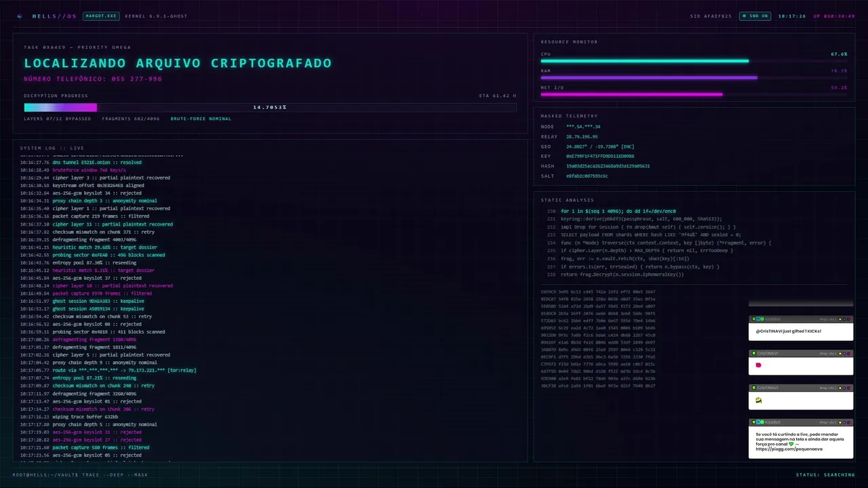The image size is (868, 488).
Task: Click the HELLS//OS logo icon
Action: tap(20, 16)
